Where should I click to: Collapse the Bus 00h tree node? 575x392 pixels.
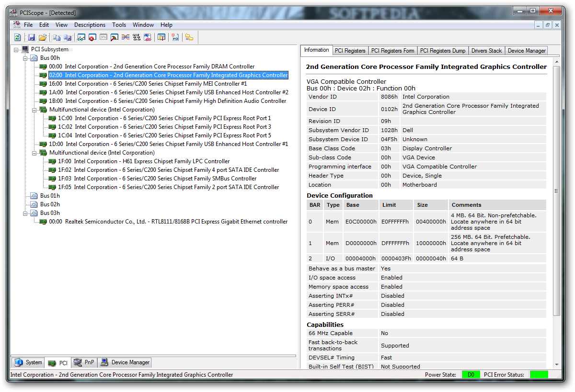25,58
